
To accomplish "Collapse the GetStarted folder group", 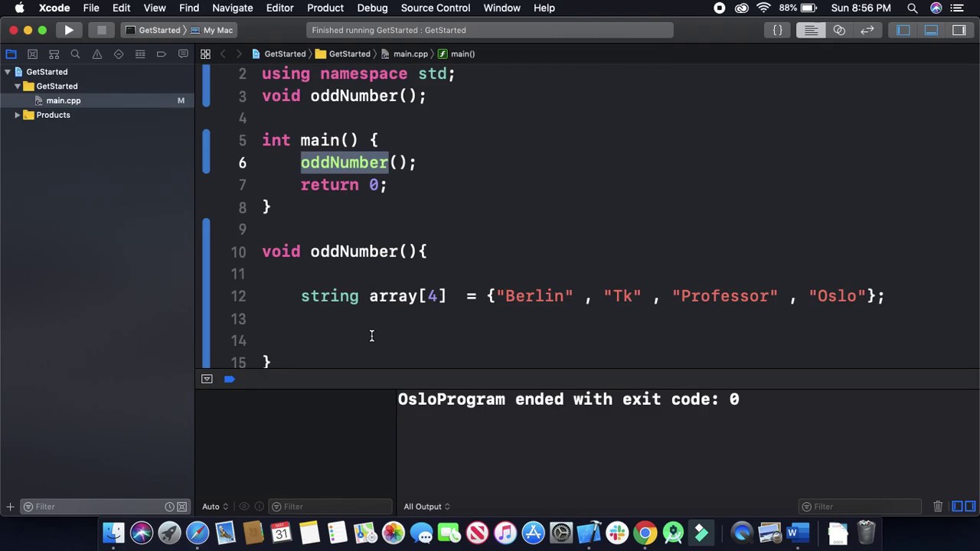I will [18, 86].
